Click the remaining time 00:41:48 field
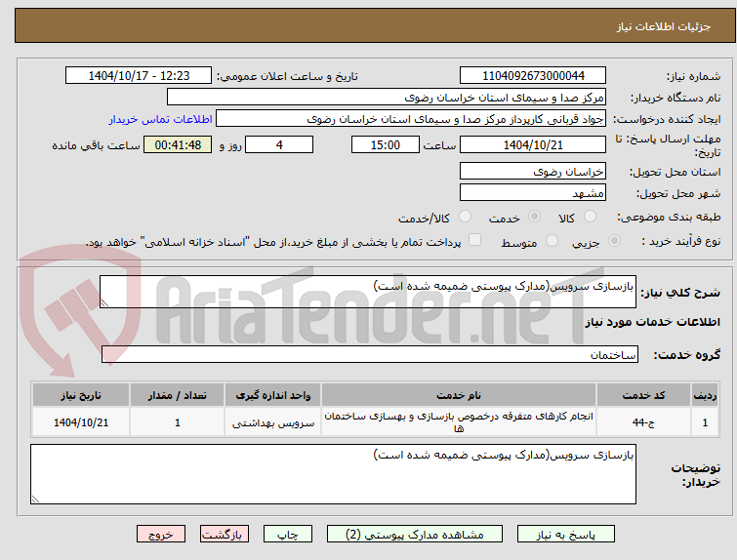 pos(178,144)
